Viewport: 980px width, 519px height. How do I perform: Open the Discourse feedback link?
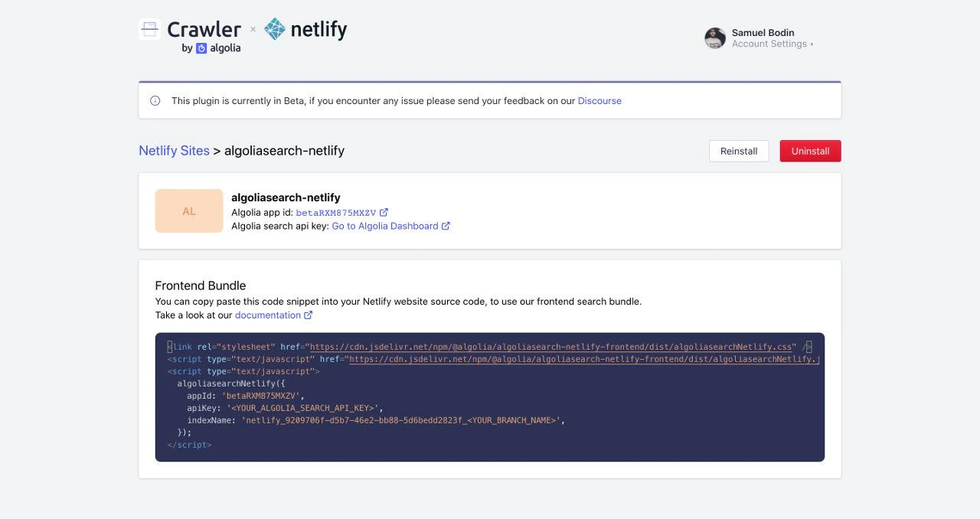[x=599, y=100]
